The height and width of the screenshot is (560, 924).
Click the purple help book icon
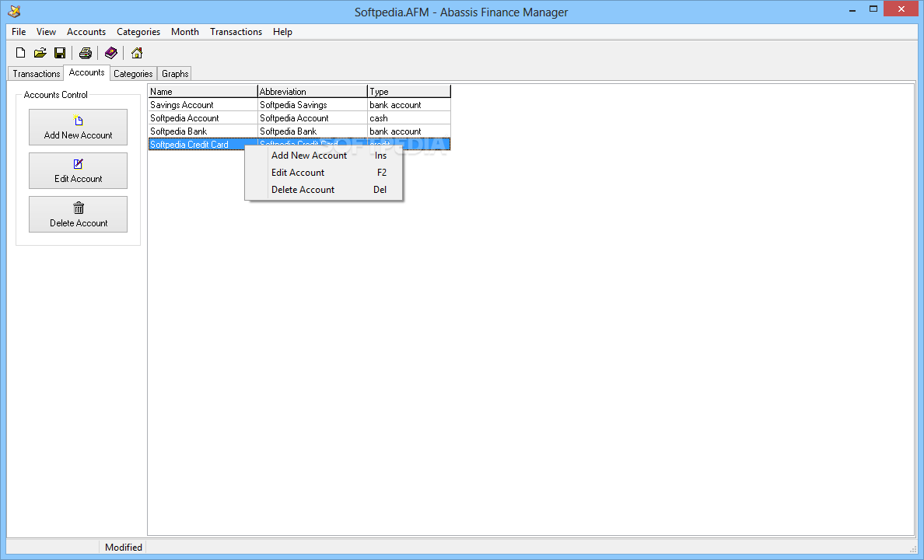click(x=110, y=53)
